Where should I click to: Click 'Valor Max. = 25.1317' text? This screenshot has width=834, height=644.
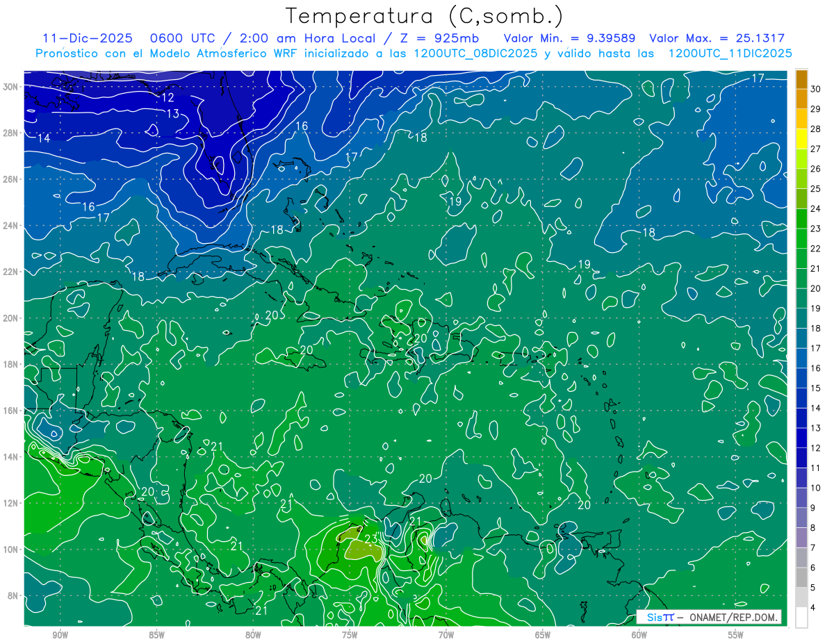(717, 38)
